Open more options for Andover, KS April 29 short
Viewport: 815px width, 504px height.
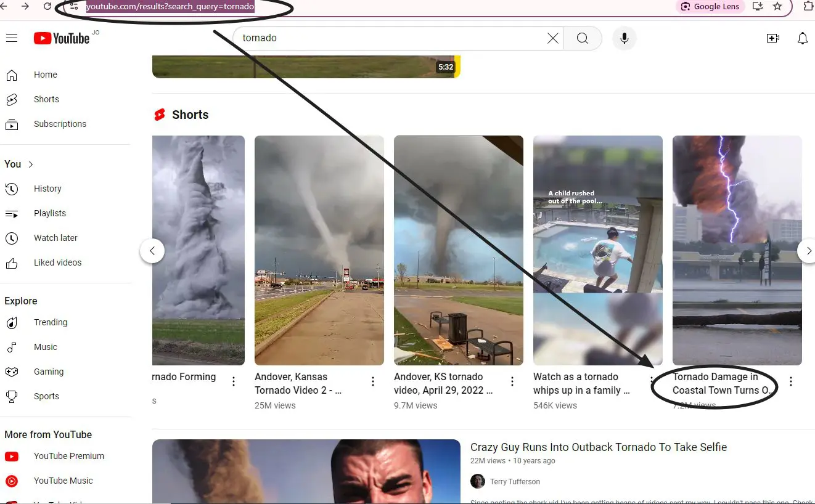point(512,382)
